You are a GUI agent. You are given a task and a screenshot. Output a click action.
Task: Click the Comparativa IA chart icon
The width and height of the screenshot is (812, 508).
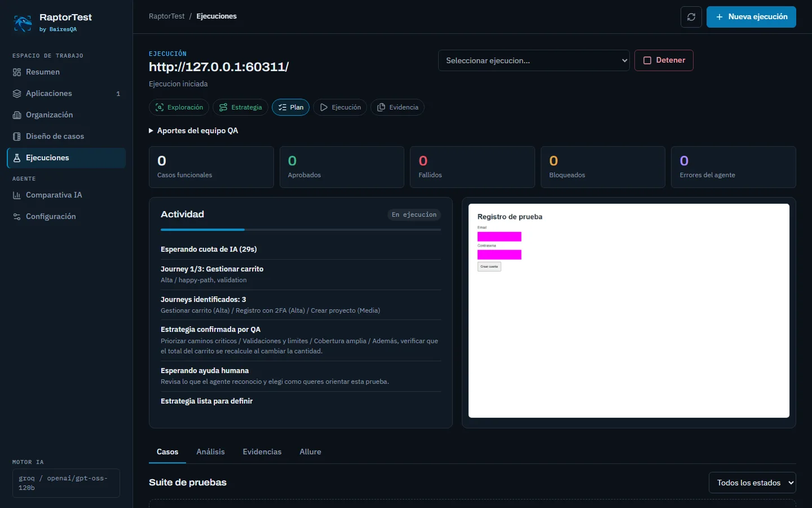[x=17, y=195]
